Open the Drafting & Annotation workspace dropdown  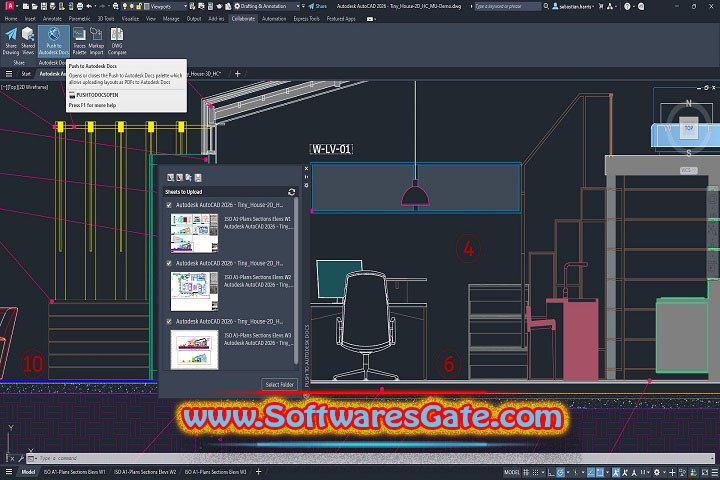click(266, 6)
